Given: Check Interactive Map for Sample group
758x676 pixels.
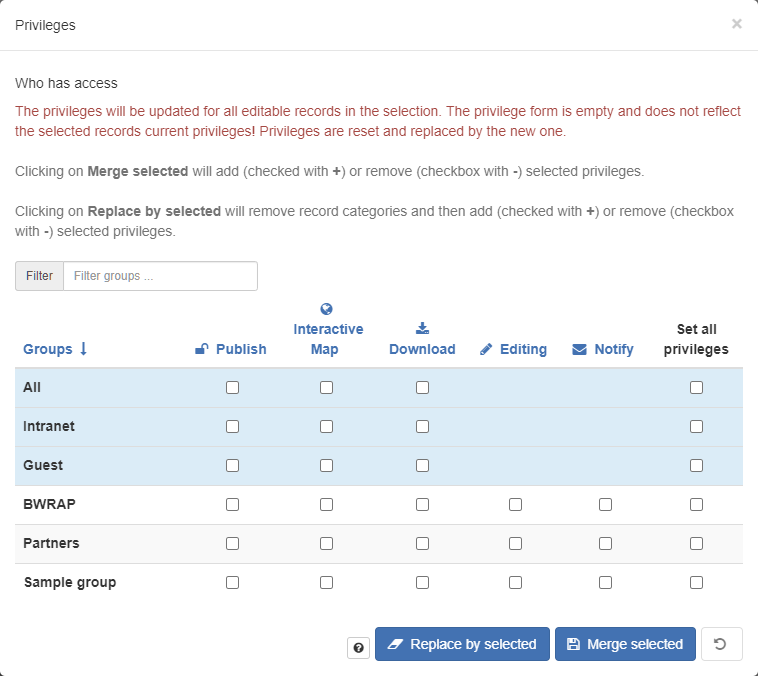Looking at the screenshot, I should tap(326, 583).
